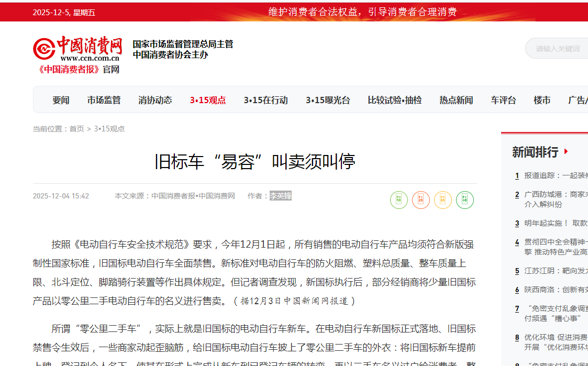Navigate to the 车评台 tab

pos(503,100)
